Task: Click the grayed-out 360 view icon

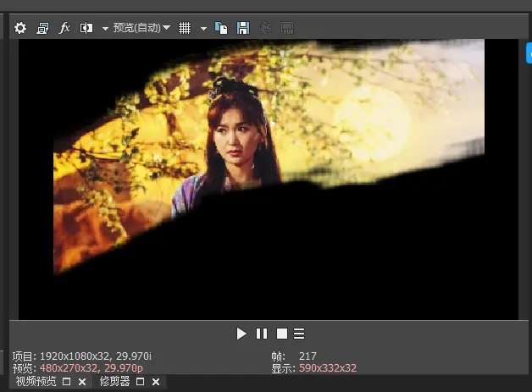Action: point(265,27)
